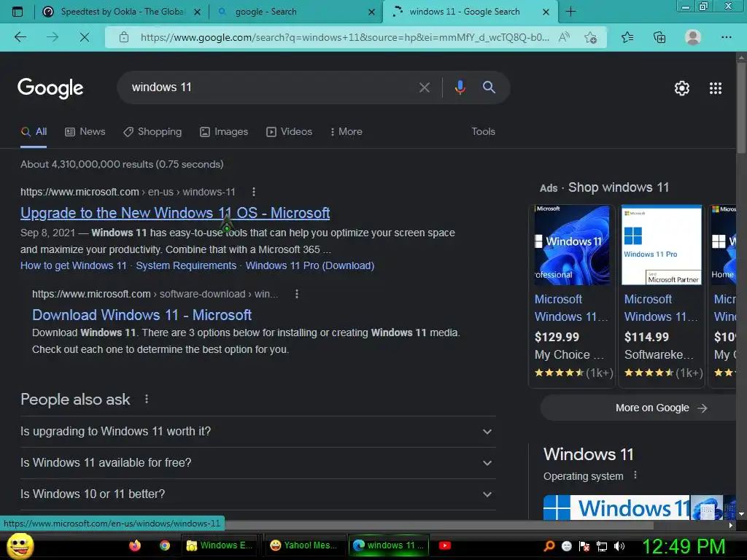Open Download Windows 11 - Microsoft link
The height and width of the screenshot is (560, 747).
(x=142, y=315)
